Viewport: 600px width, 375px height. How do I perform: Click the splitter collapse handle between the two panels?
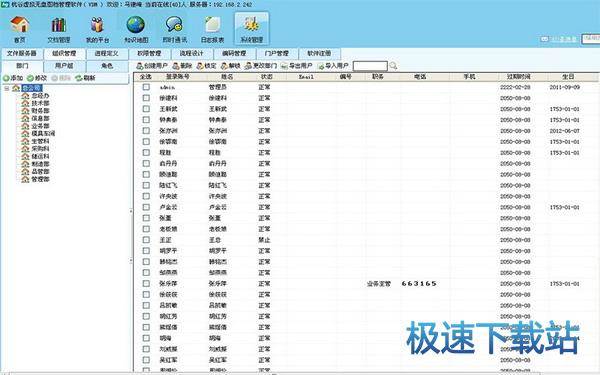pyautogui.click(x=131, y=235)
